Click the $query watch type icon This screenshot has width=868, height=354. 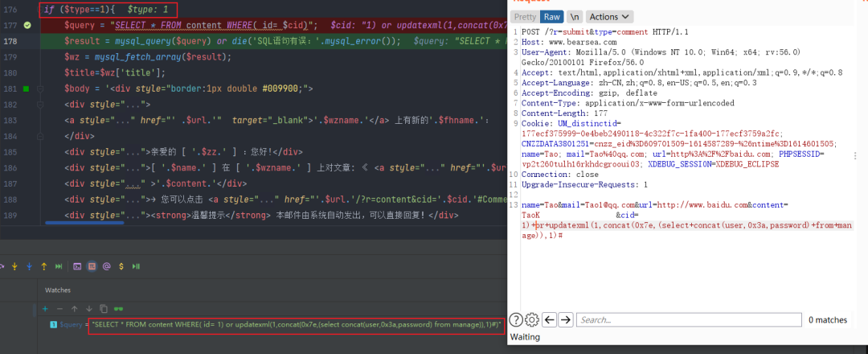coord(54,325)
